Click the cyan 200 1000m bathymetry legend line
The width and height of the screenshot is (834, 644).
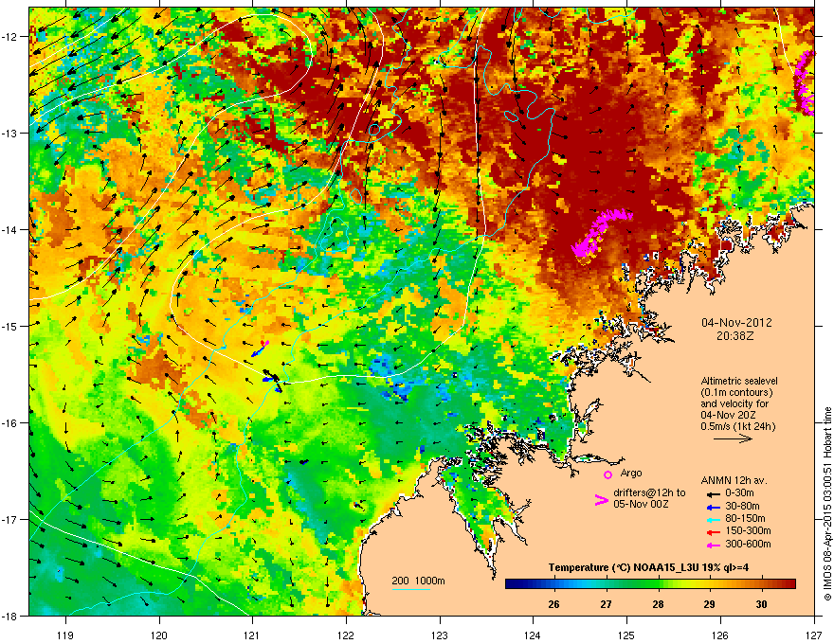tap(411, 589)
